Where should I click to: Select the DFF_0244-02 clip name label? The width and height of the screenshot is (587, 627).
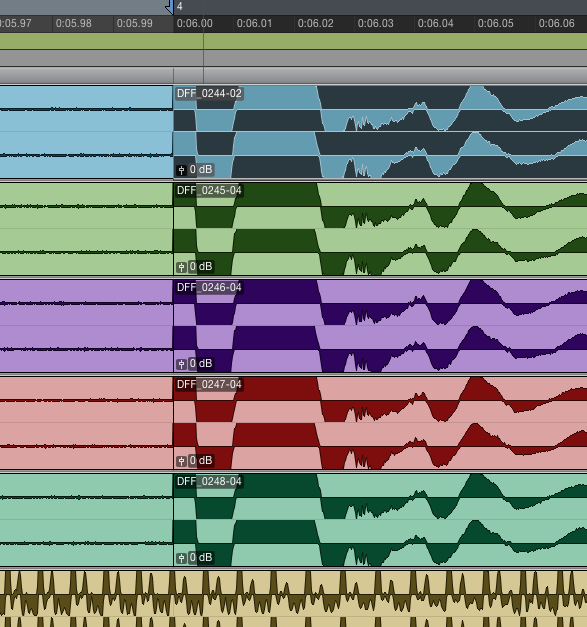tap(209, 94)
